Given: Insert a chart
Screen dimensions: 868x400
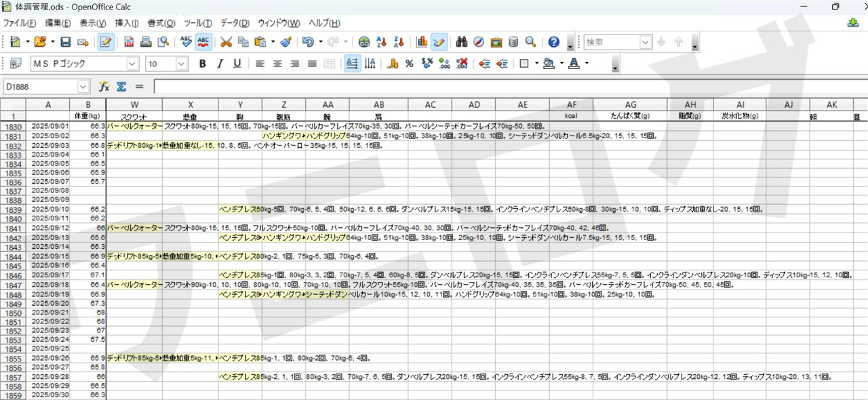Looking at the screenshot, I should pos(422,42).
